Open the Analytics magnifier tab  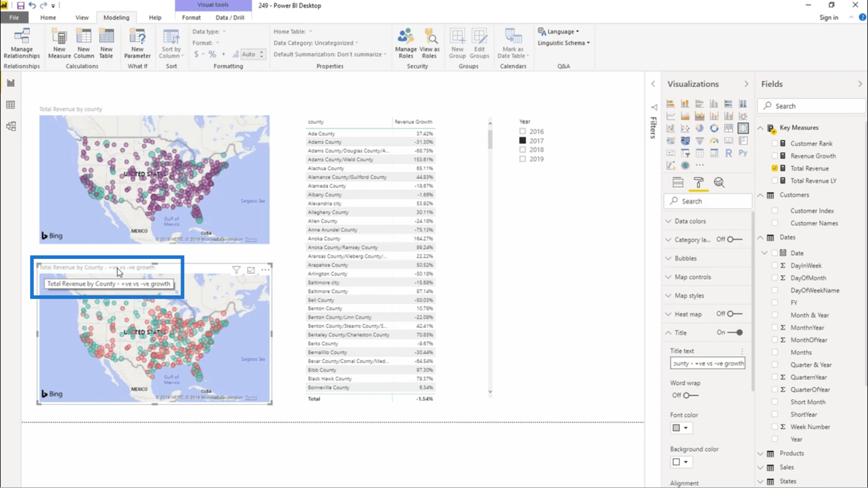click(719, 182)
